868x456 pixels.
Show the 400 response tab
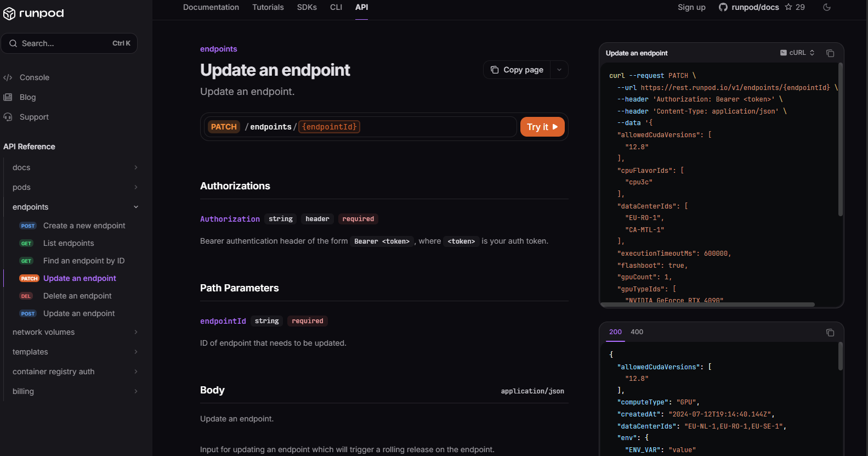(x=637, y=332)
